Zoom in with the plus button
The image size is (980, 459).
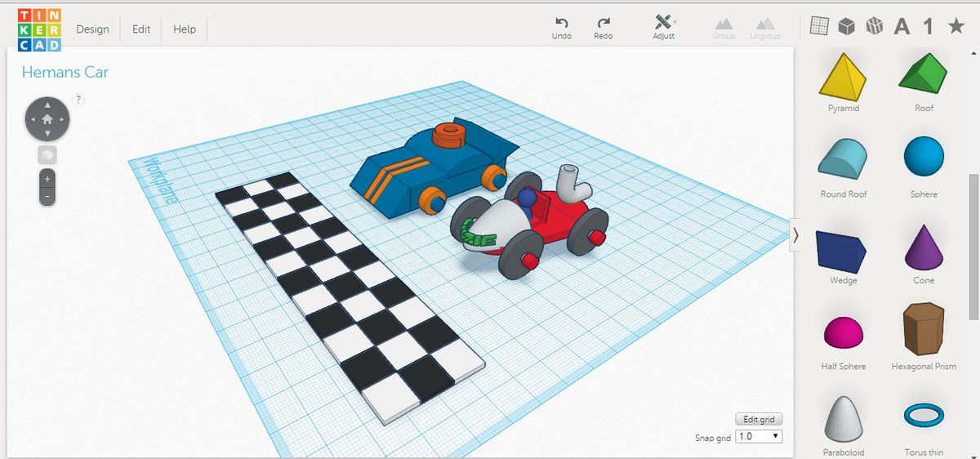point(47,179)
